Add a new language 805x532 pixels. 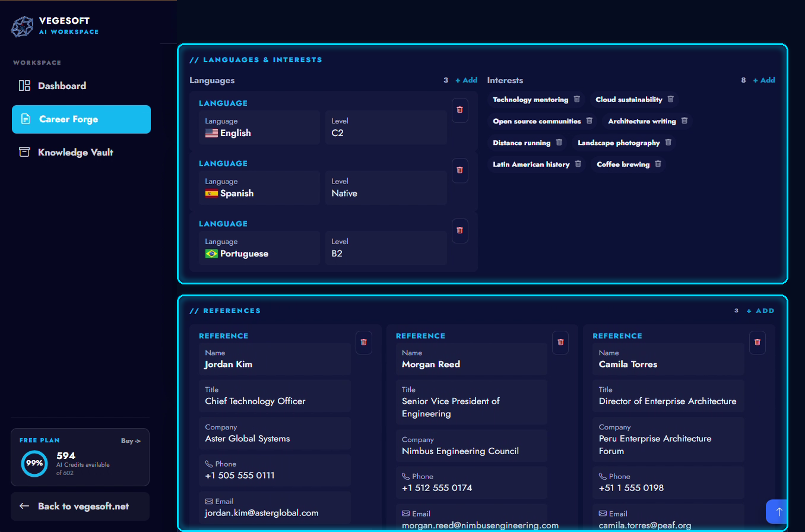pyautogui.click(x=467, y=80)
